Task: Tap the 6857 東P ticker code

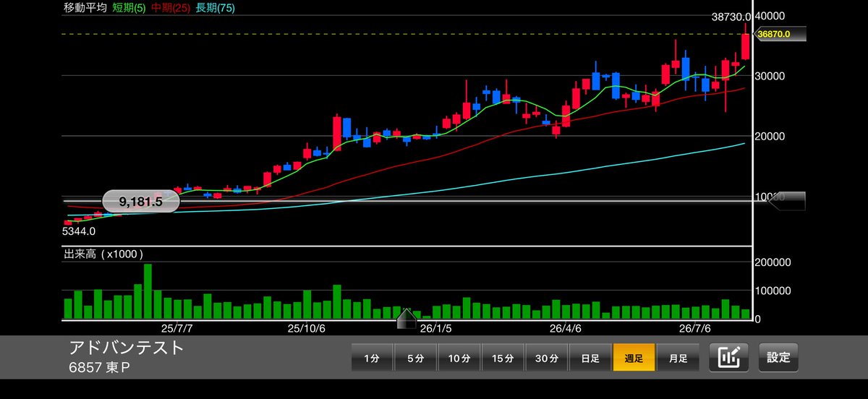Action: (x=100, y=369)
